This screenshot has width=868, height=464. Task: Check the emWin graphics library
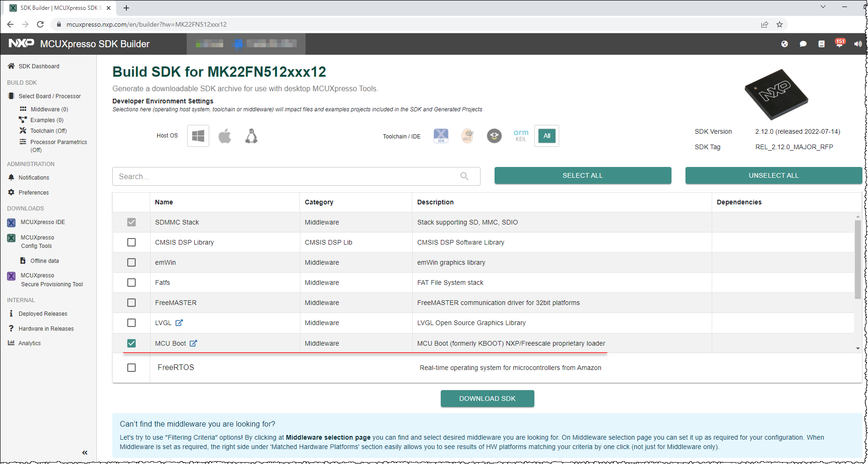[x=131, y=262]
